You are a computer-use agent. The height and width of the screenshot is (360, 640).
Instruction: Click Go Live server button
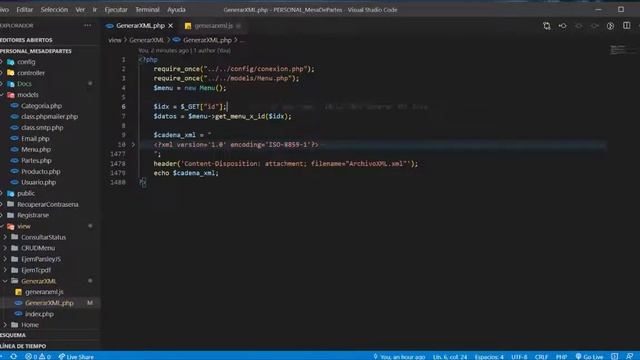point(589,356)
